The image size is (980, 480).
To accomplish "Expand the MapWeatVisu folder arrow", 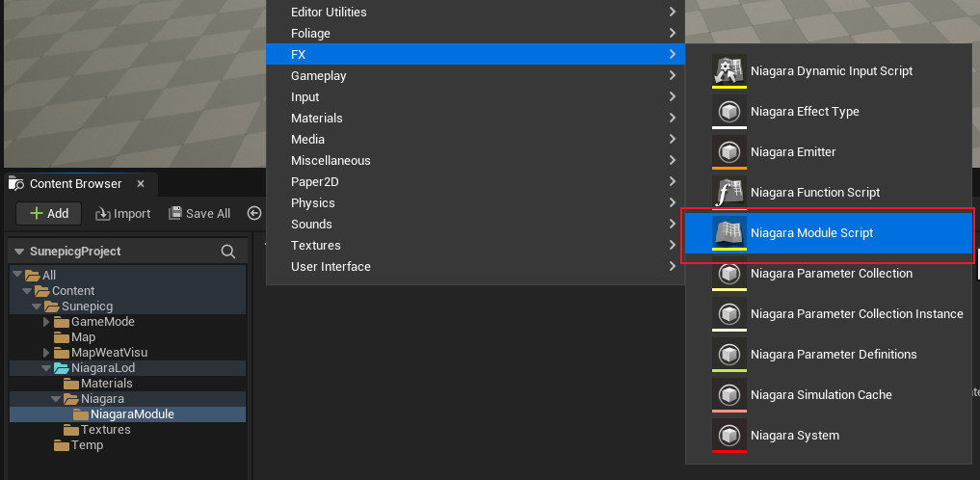I will click(x=46, y=353).
